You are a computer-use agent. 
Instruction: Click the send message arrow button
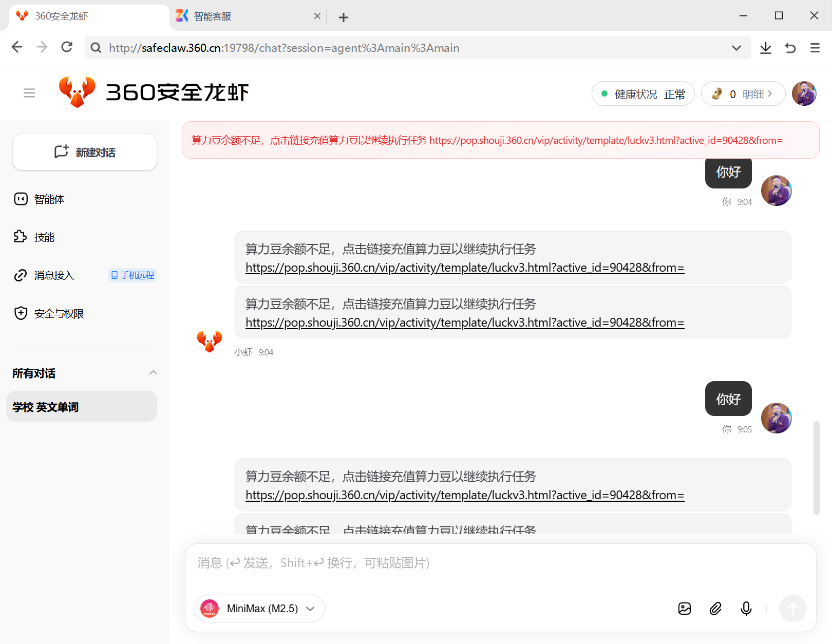(x=793, y=609)
